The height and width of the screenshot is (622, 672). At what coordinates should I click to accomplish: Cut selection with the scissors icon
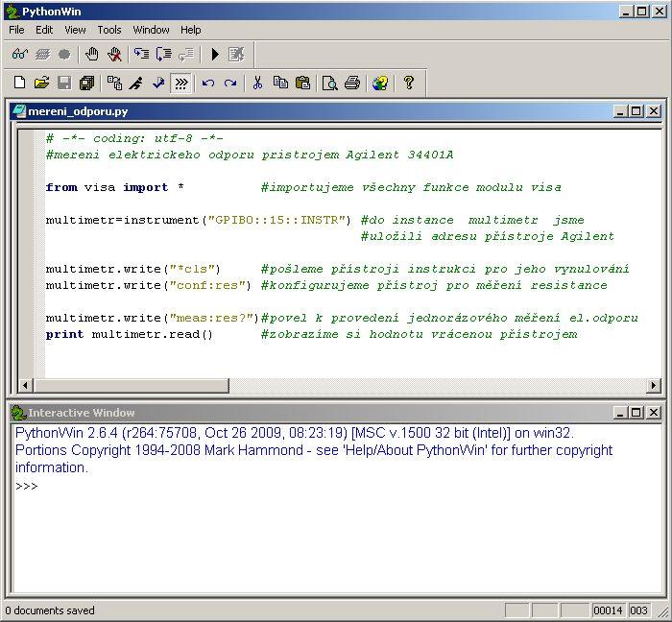tap(257, 83)
